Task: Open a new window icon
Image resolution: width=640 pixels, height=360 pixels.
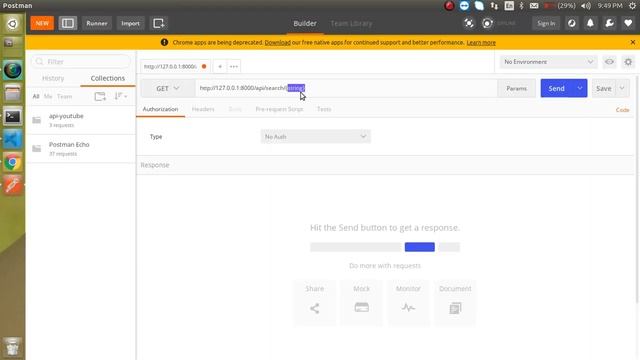Action: click(x=159, y=23)
